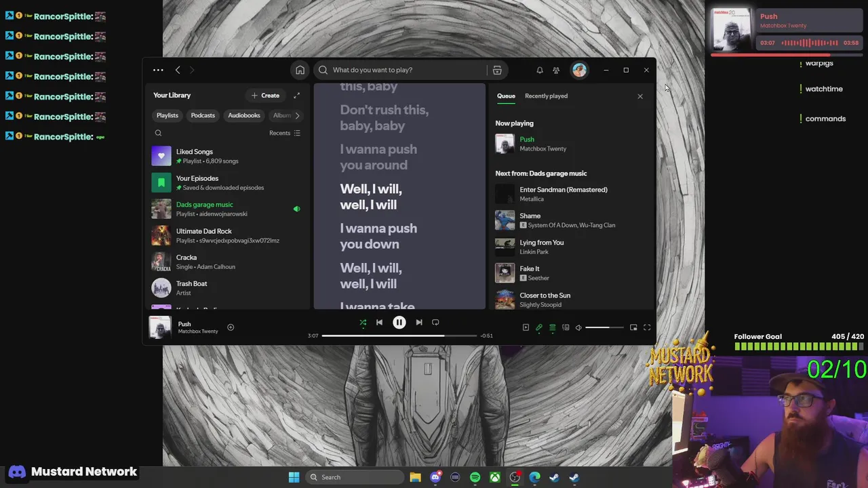This screenshot has height=488, width=868.
Task: Open the Cracka single
Action: coord(227,262)
